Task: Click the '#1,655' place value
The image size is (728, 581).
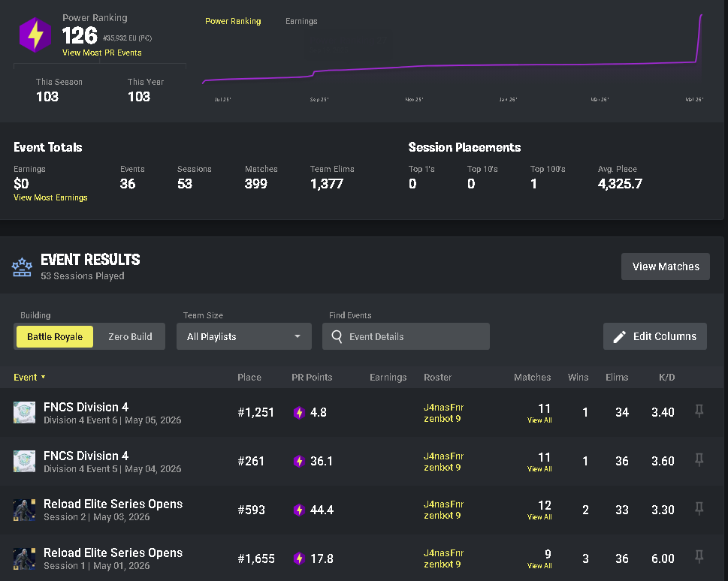Action: [x=256, y=558]
